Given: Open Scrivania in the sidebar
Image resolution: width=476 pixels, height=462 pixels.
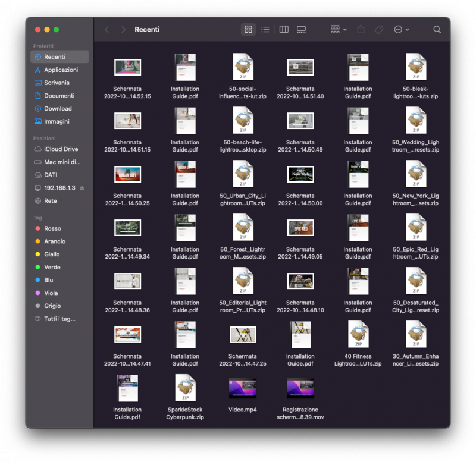Looking at the screenshot, I should [x=60, y=83].
